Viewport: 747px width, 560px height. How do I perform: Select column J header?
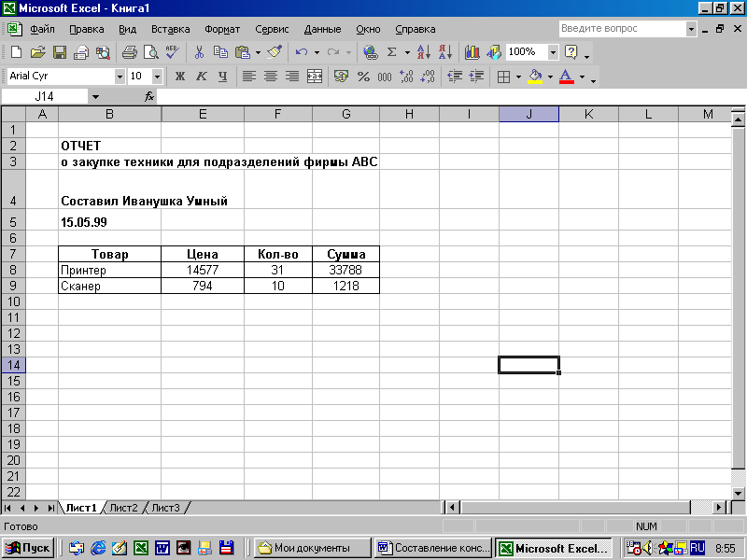coord(529,114)
